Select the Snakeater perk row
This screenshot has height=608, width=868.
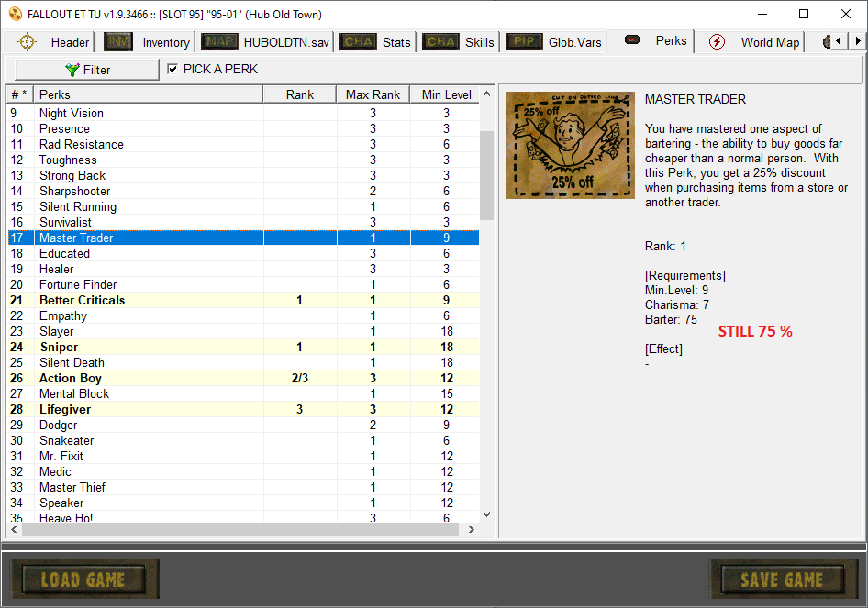click(243, 440)
